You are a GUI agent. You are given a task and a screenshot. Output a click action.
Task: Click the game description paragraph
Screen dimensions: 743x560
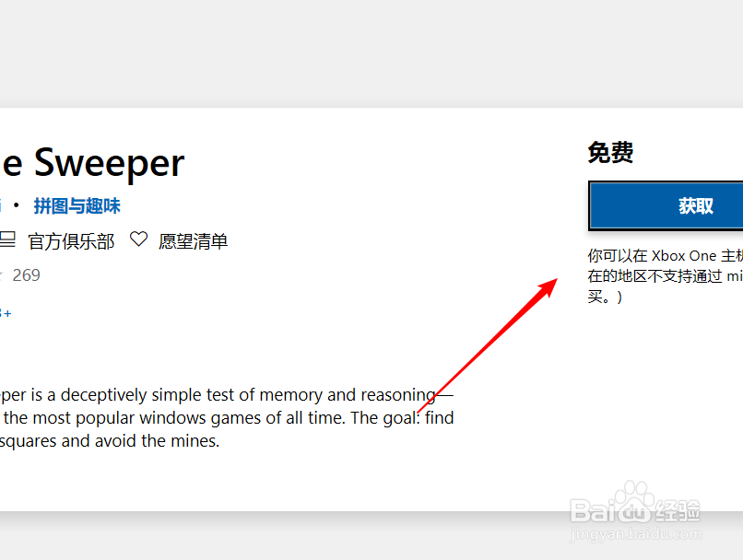[x=227, y=417]
